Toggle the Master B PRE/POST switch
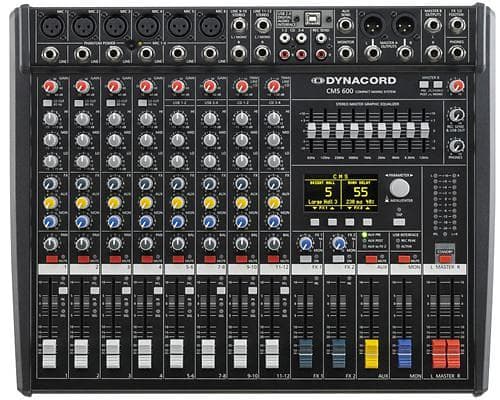 click(x=424, y=84)
